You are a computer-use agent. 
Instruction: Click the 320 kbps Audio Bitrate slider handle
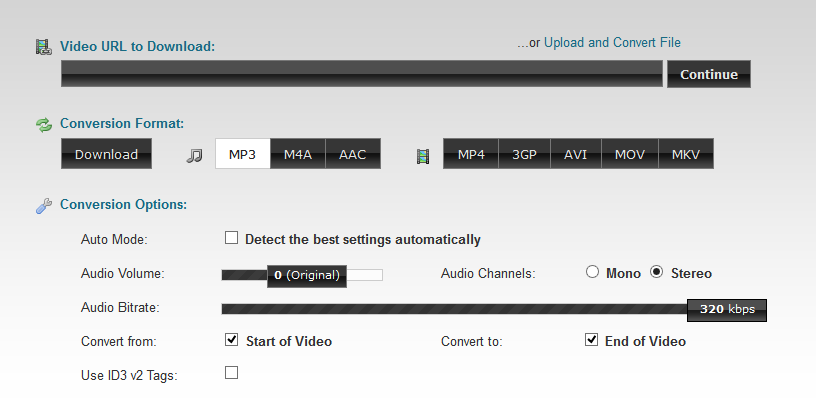click(727, 310)
